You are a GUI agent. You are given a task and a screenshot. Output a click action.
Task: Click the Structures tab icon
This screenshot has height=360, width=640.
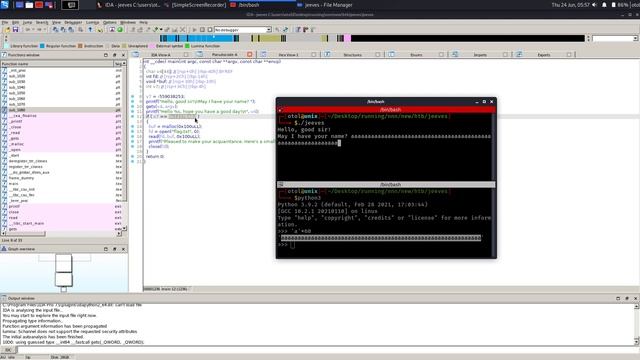tap(327, 54)
